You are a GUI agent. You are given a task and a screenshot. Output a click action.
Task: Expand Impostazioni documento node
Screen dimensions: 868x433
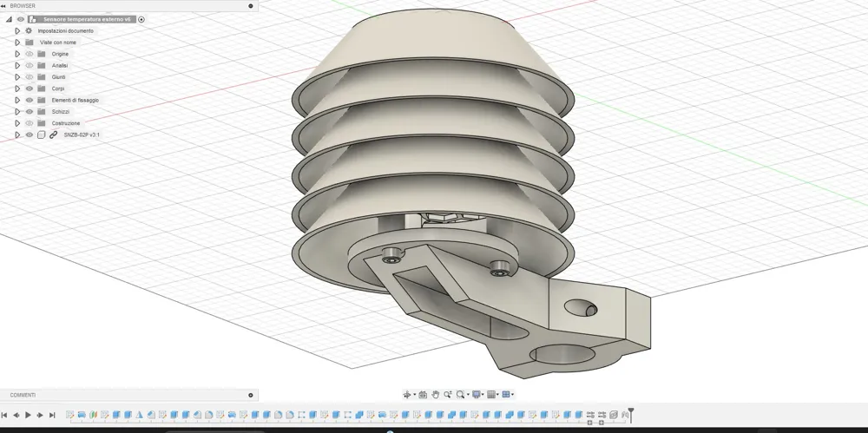(x=17, y=31)
